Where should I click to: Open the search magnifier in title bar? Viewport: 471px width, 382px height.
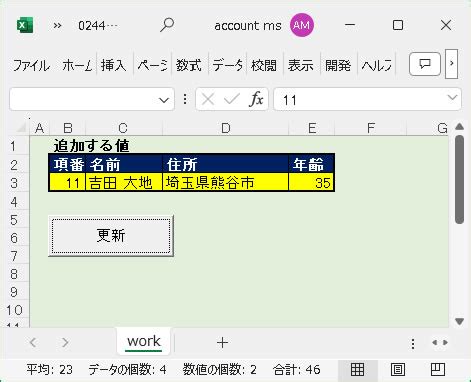click(167, 25)
